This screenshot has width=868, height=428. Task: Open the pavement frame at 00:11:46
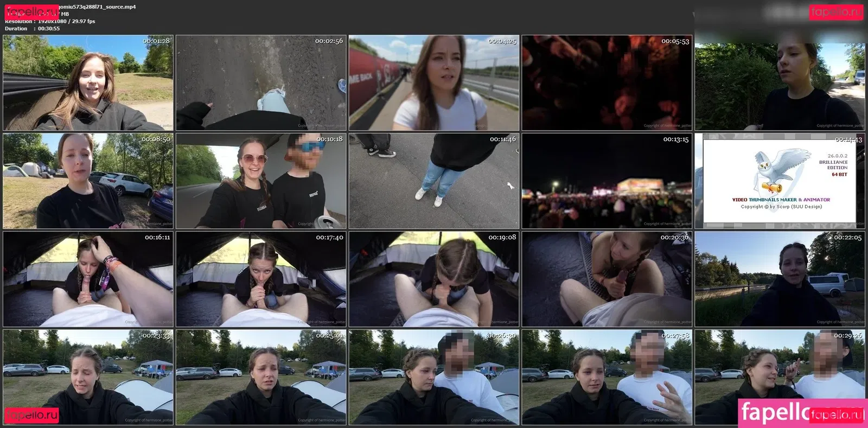[434, 181]
